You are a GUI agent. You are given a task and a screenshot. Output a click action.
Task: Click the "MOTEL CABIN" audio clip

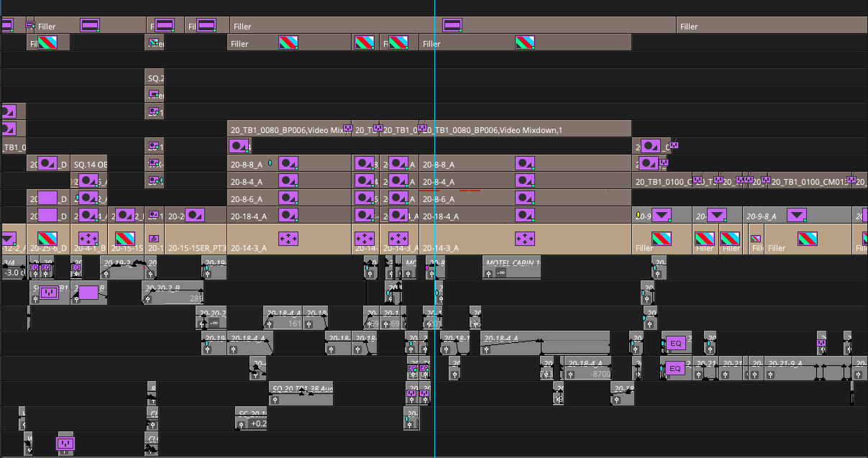513,267
